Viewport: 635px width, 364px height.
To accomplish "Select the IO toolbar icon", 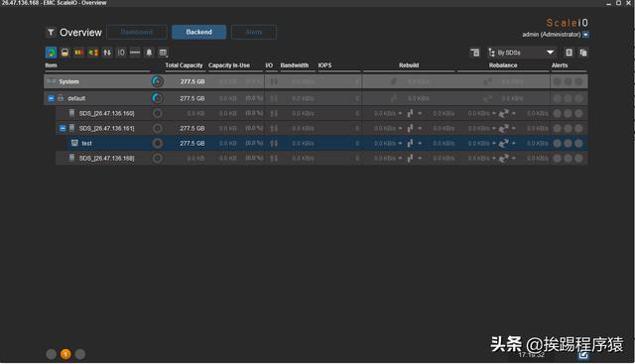I will (x=121, y=53).
